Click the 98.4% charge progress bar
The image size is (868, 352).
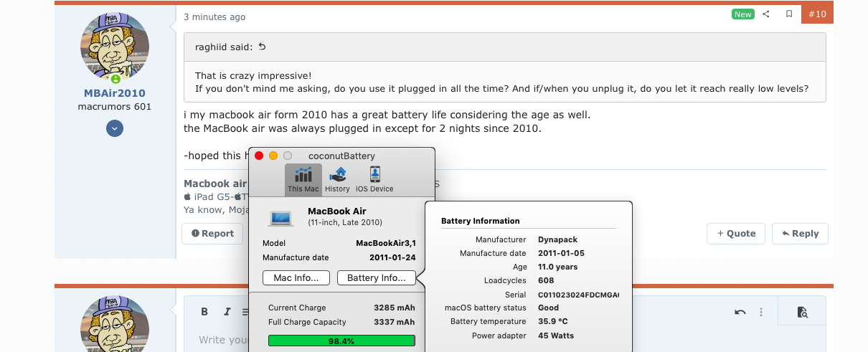coord(341,341)
